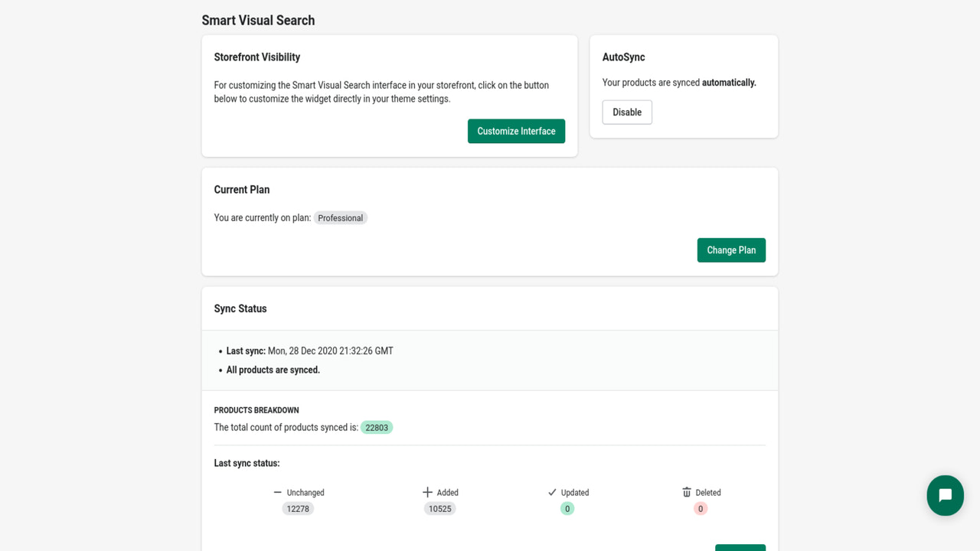Click the 22803 total products badge
This screenshot has height=551, width=980.
point(377,427)
